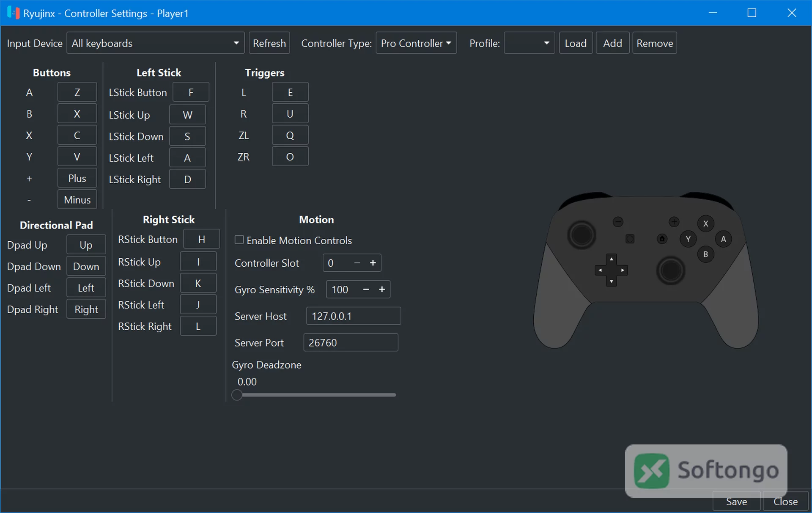Image resolution: width=812 pixels, height=513 pixels.
Task: Click the Refresh button
Action: click(x=269, y=43)
